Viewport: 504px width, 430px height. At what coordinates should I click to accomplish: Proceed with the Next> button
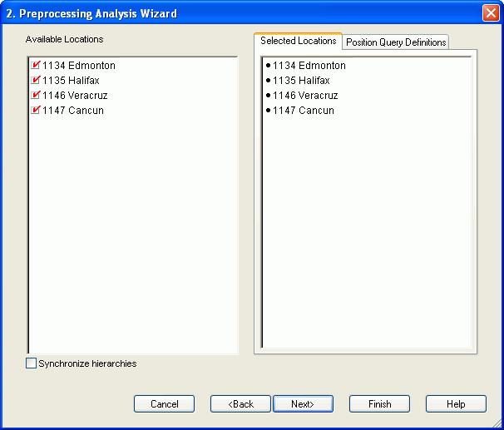[303, 403]
